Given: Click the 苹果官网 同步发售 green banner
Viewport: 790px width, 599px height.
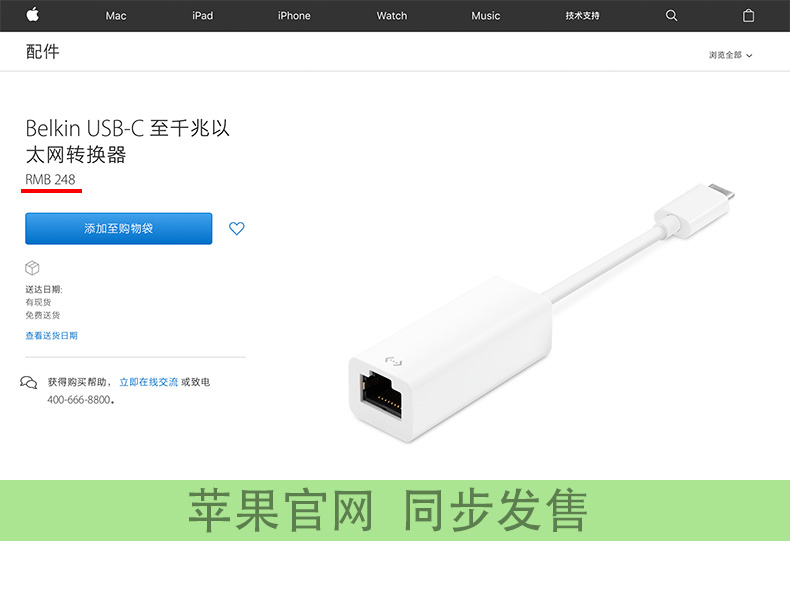Looking at the screenshot, I should 395,510.
